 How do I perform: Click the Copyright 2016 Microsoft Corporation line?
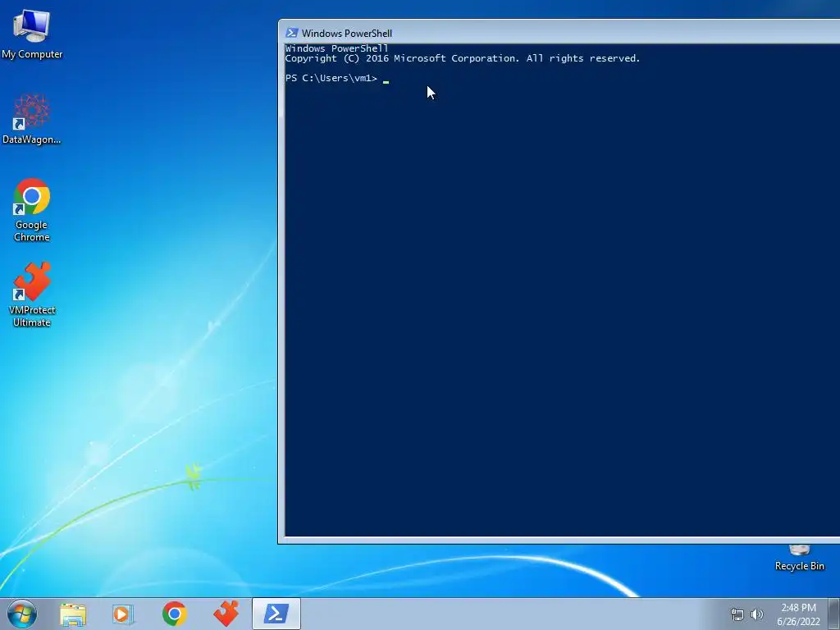[x=463, y=58]
